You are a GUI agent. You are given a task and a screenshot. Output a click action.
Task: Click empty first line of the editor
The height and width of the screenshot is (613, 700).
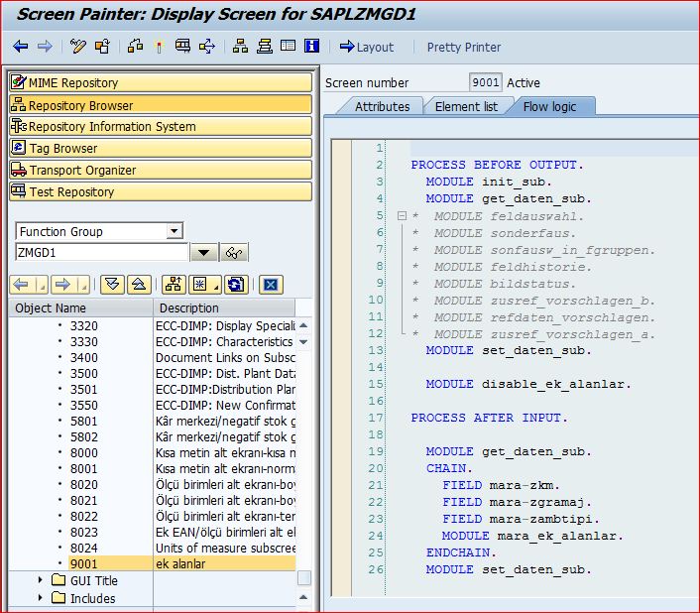(x=554, y=148)
